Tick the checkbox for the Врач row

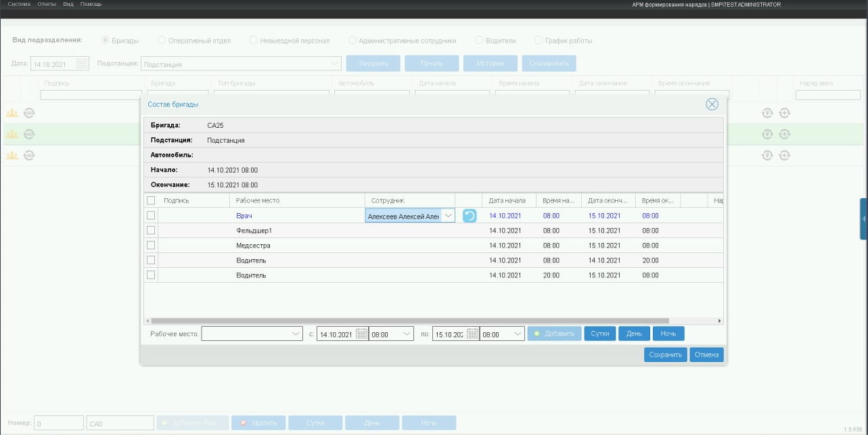point(151,215)
